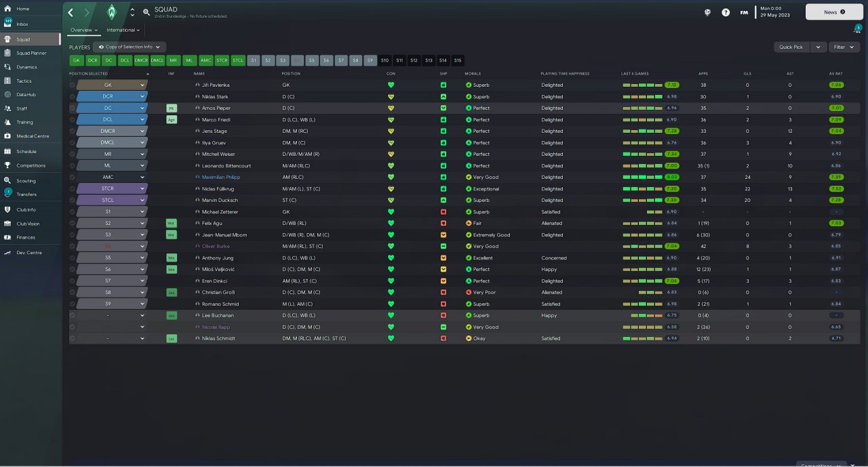This screenshot has width=868, height=467.
Task: Click the Werder Bremen club badge
Action: pyautogui.click(x=112, y=12)
